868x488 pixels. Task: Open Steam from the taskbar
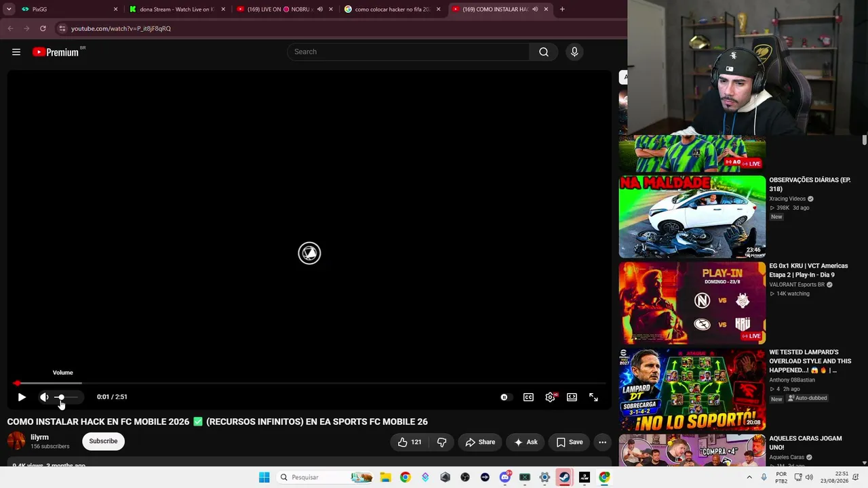[564, 477]
